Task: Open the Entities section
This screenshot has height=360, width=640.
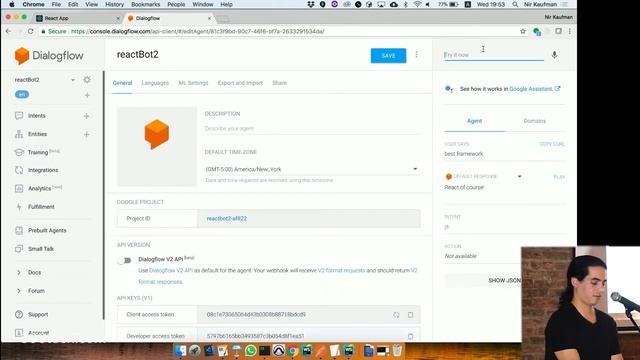Action: [37, 134]
